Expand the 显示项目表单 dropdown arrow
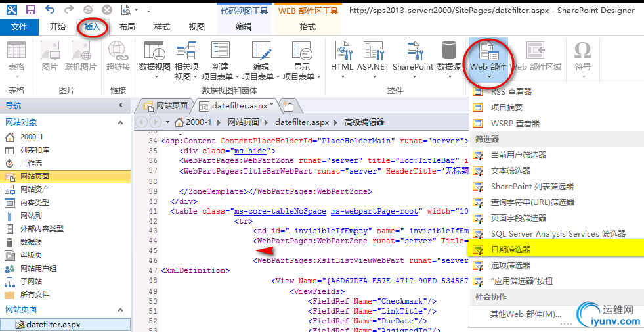Viewport: 644px width, 332px height. 318,77
